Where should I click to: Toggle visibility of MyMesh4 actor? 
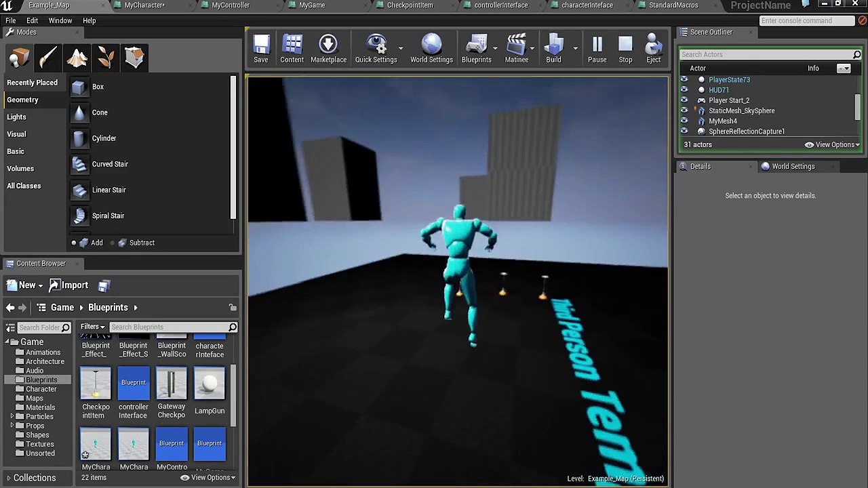pos(684,121)
